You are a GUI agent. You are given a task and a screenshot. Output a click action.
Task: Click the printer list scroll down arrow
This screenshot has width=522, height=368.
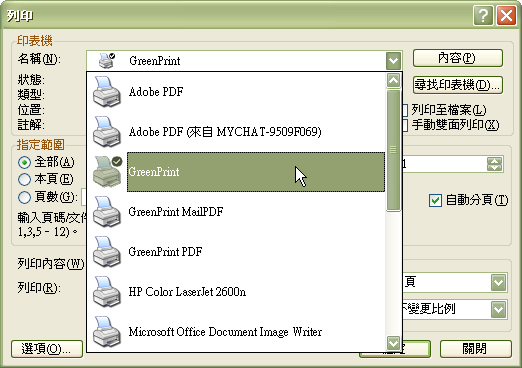pos(393,342)
